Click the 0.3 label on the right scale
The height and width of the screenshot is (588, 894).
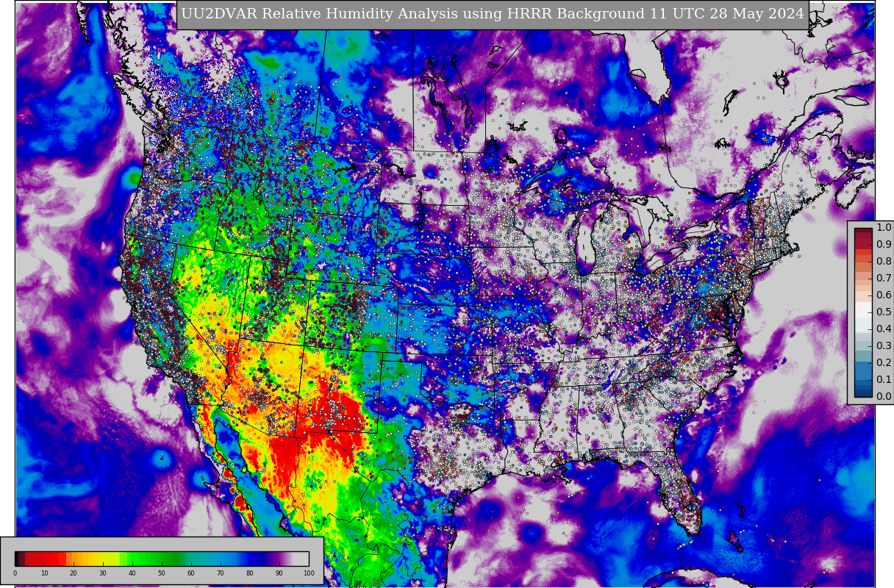click(884, 345)
